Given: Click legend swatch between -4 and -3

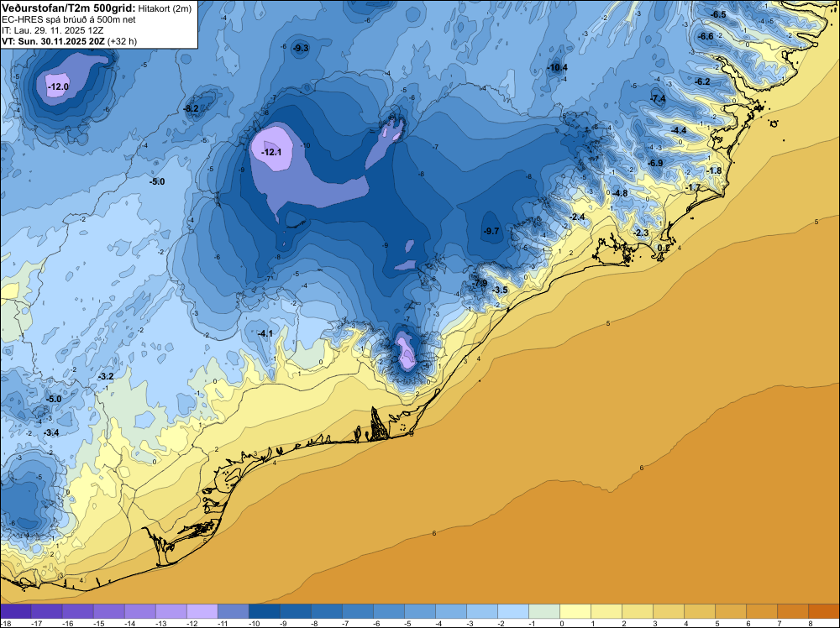Looking at the screenshot, I should pyautogui.click(x=451, y=611).
